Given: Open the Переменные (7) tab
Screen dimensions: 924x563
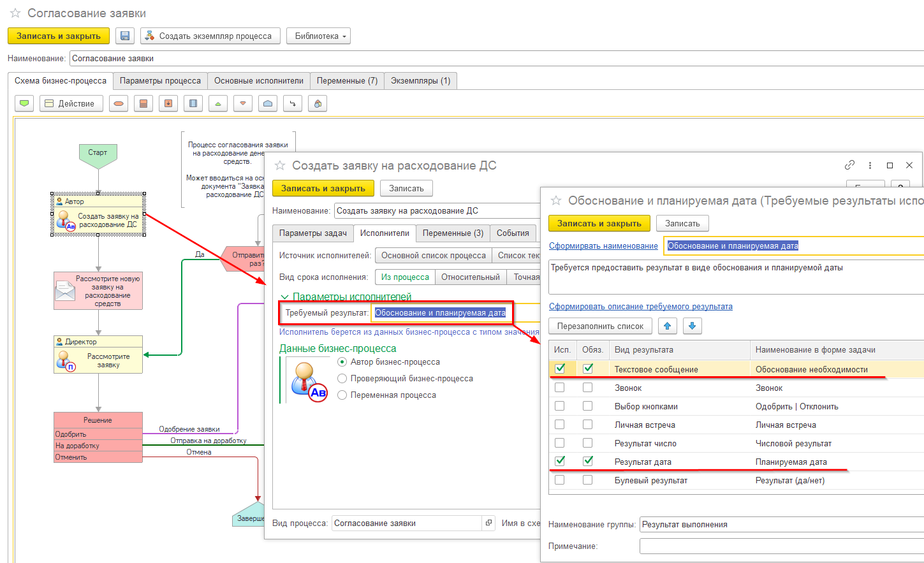Looking at the screenshot, I should pyautogui.click(x=347, y=81).
